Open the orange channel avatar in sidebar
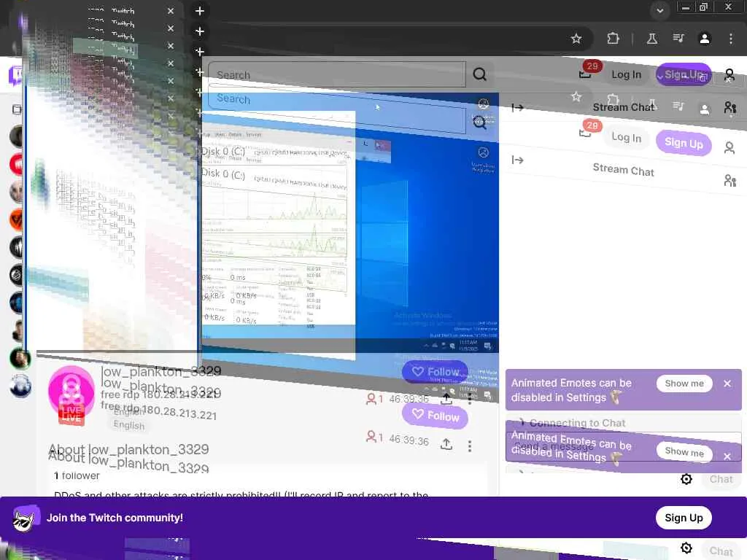Screen dimensions: 747x560 [18, 219]
